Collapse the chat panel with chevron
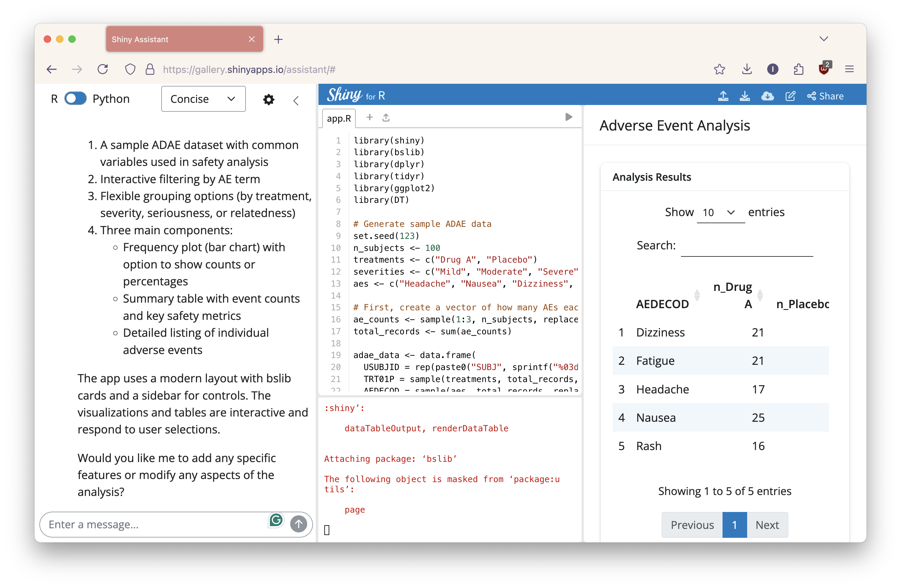The height and width of the screenshot is (588, 901). [x=296, y=100]
